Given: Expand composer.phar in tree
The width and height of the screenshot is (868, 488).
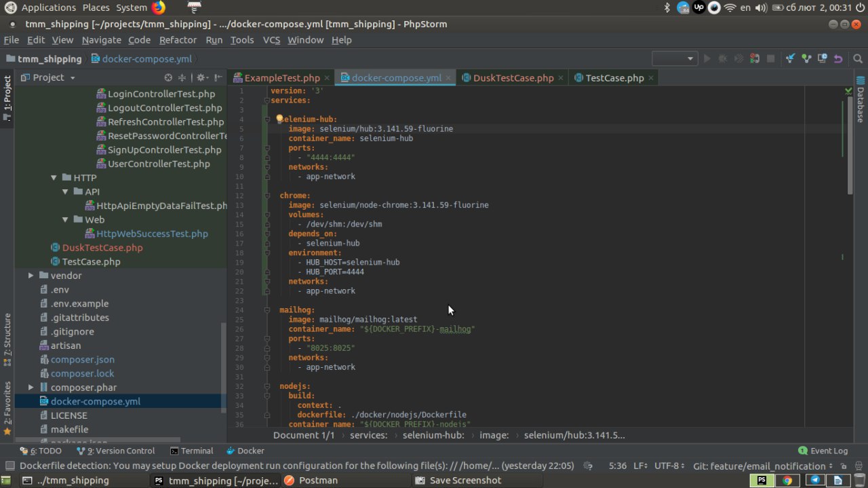Looking at the screenshot, I should [31, 388].
